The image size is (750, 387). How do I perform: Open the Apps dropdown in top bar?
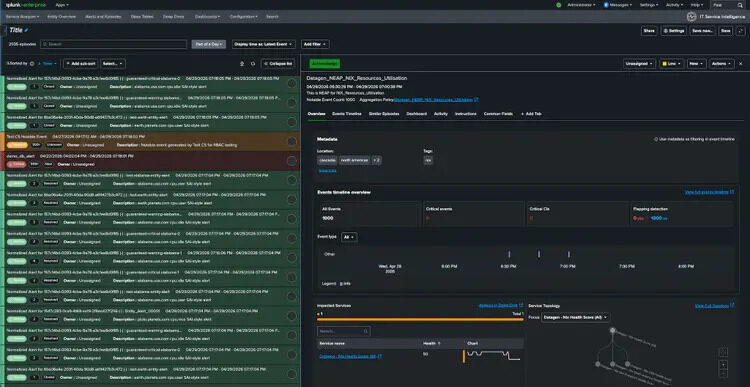[x=62, y=5]
